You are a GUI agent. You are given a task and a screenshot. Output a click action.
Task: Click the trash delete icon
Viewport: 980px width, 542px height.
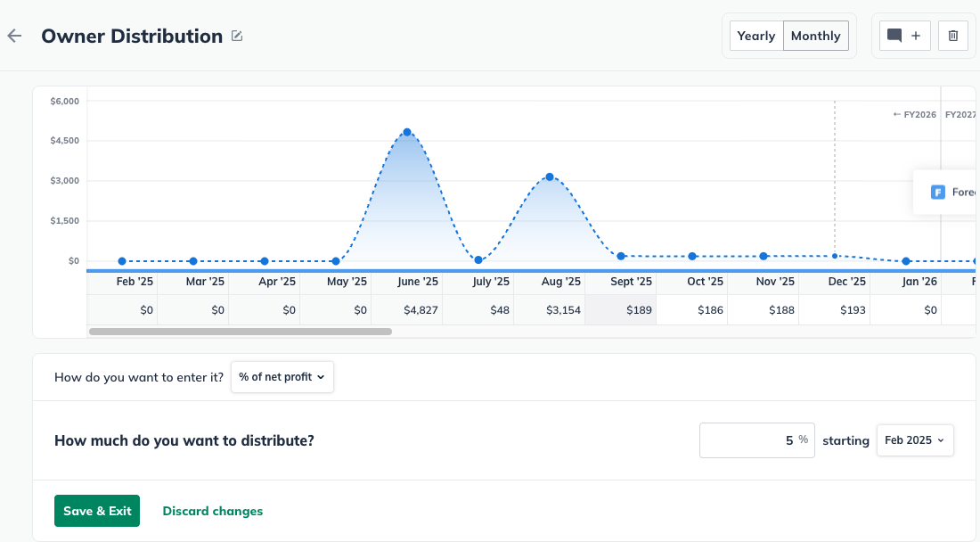952,36
